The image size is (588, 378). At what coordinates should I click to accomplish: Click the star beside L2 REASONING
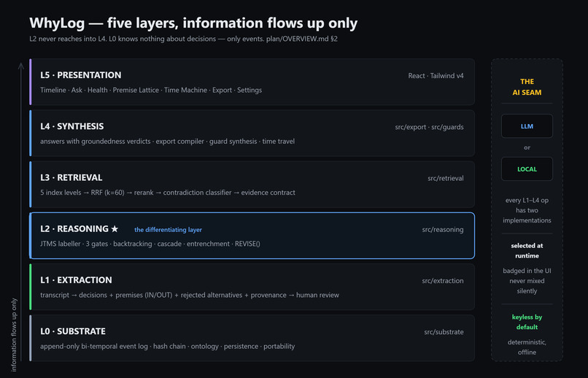[115, 228]
